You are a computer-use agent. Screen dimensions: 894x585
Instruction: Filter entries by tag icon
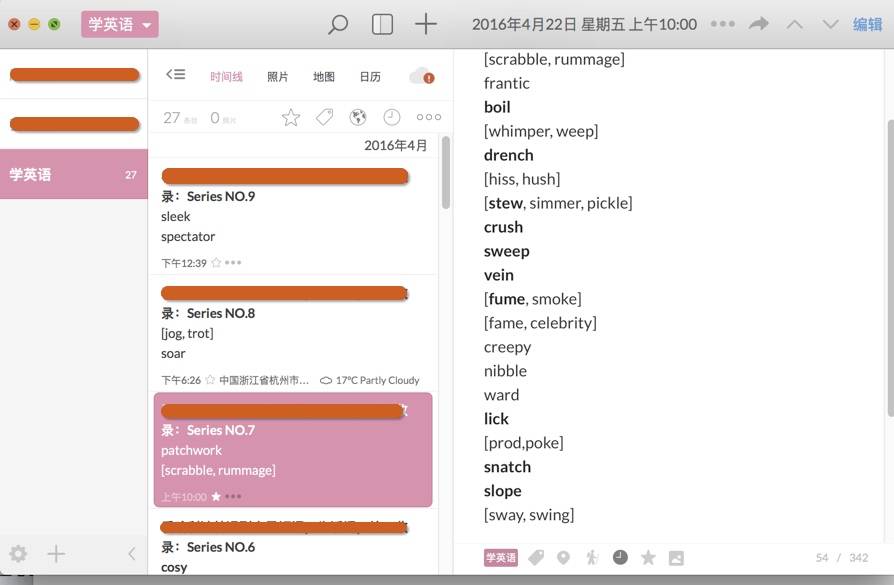[324, 118]
